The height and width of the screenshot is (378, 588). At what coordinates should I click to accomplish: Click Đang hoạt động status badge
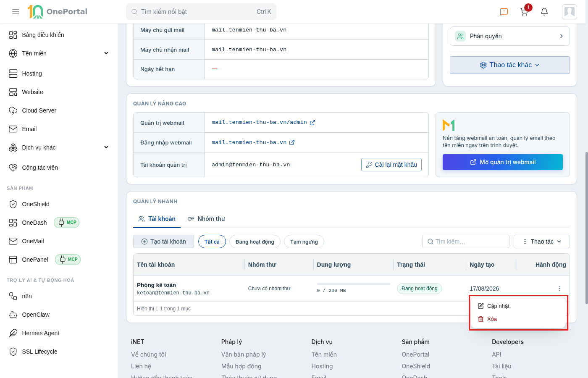[x=420, y=289]
